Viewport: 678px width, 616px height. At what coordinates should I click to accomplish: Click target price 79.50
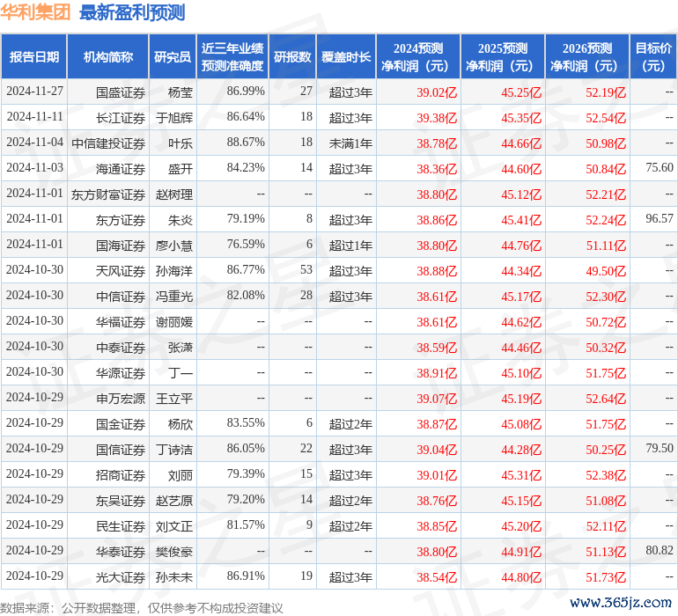(x=660, y=448)
